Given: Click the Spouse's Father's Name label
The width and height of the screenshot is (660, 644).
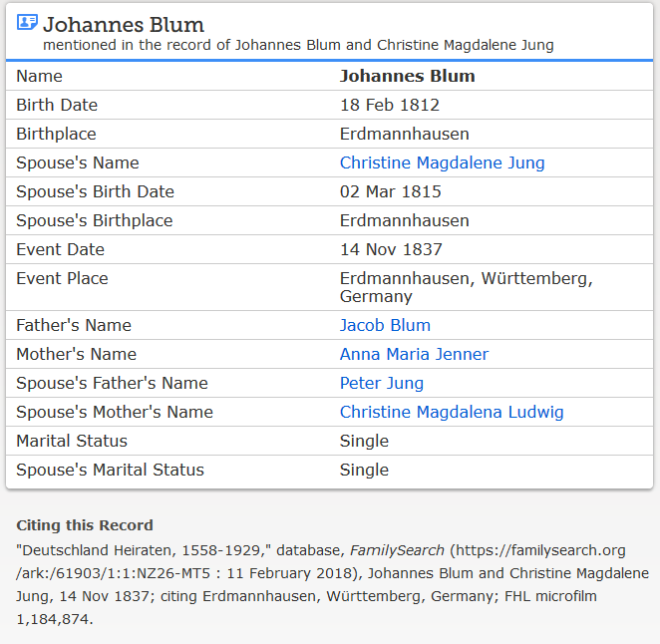Looking at the screenshot, I should click(112, 383).
